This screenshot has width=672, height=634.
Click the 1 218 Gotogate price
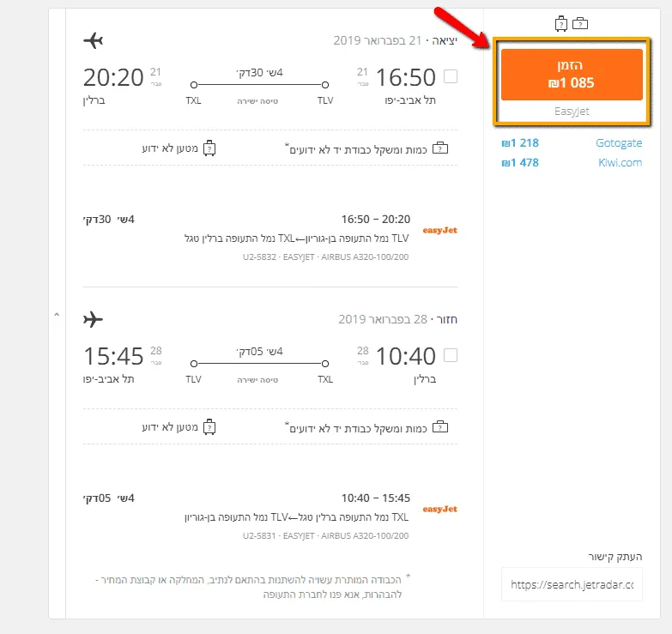[x=520, y=143]
